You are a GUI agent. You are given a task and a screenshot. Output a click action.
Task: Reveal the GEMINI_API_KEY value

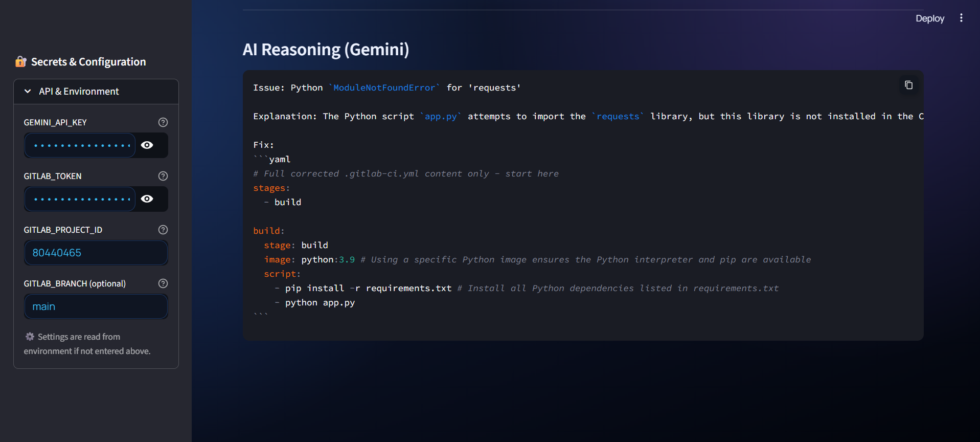point(147,145)
